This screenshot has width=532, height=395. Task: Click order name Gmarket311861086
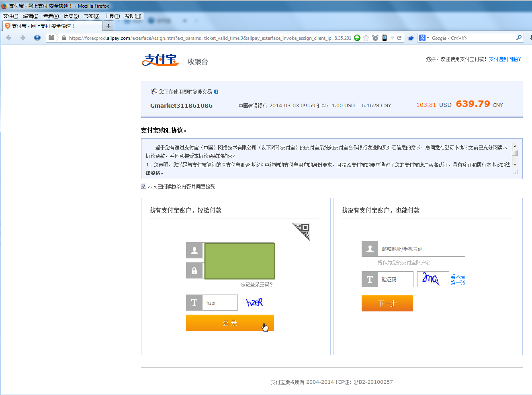[181, 106]
